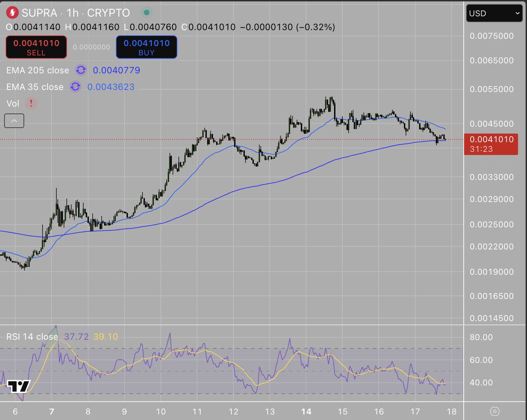Select the RSI 14 close indicator label
This screenshot has height=420, width=527.
pos(32,337)
